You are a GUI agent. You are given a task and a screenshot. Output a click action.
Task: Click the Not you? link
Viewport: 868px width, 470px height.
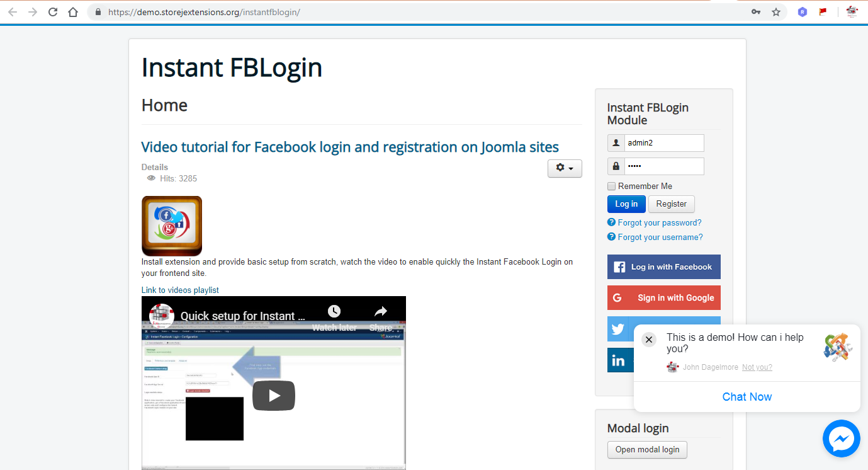coord(757,367)
